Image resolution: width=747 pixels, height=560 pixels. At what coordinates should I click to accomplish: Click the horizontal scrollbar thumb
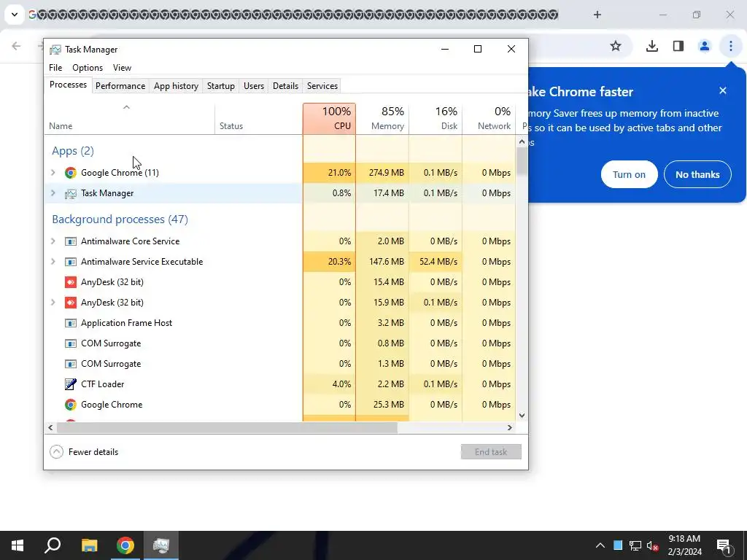tap(227, 427)
